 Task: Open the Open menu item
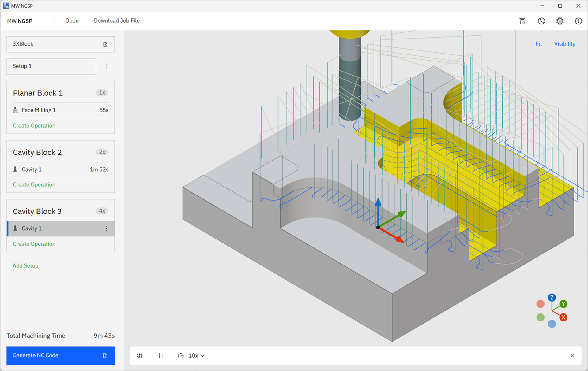pos(72,21)
